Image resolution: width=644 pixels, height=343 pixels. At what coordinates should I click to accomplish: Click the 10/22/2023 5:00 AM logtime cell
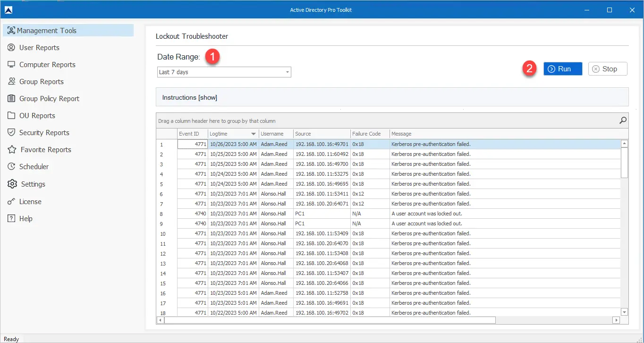click(233, 313)
